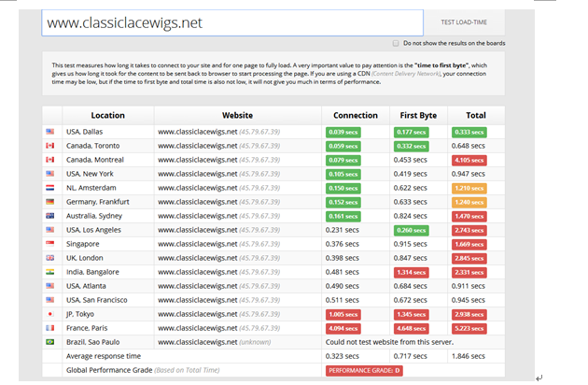Viewport: 588px width, 385px height.
Task: Click the Brazil flag icon for Sao Paulo
Action: coord(49,342)
